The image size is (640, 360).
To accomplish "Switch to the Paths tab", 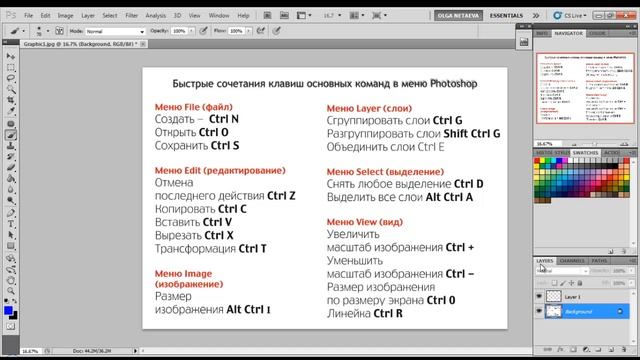I will pos(599,260).
